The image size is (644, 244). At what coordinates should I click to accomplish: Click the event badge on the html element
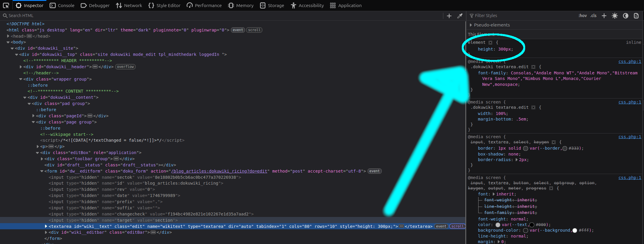[x=238, y=30]
